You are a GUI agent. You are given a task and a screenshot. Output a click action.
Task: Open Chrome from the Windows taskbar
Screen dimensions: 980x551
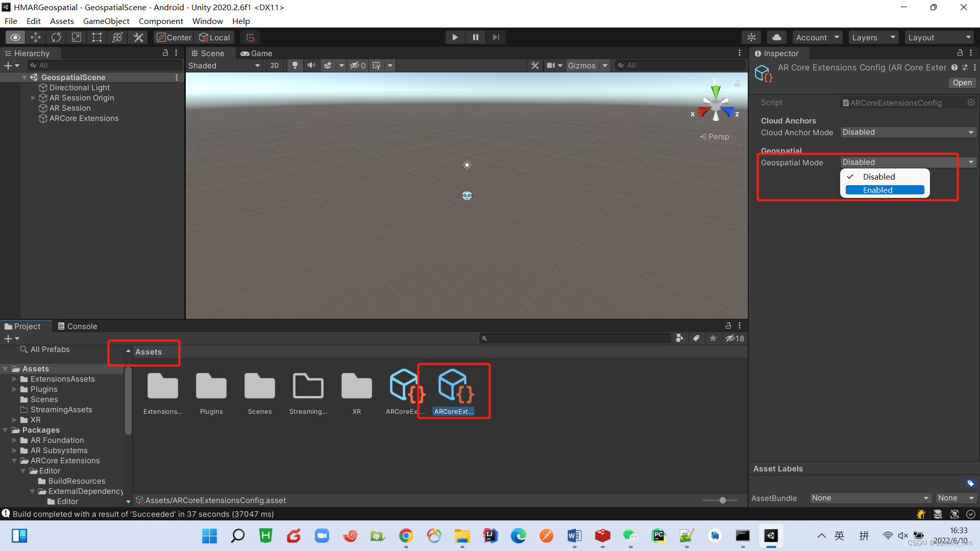coord(406,536)
